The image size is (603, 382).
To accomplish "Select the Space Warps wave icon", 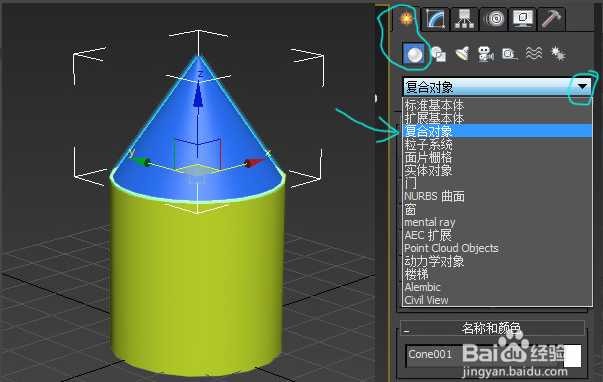I will tap(534, 53).
